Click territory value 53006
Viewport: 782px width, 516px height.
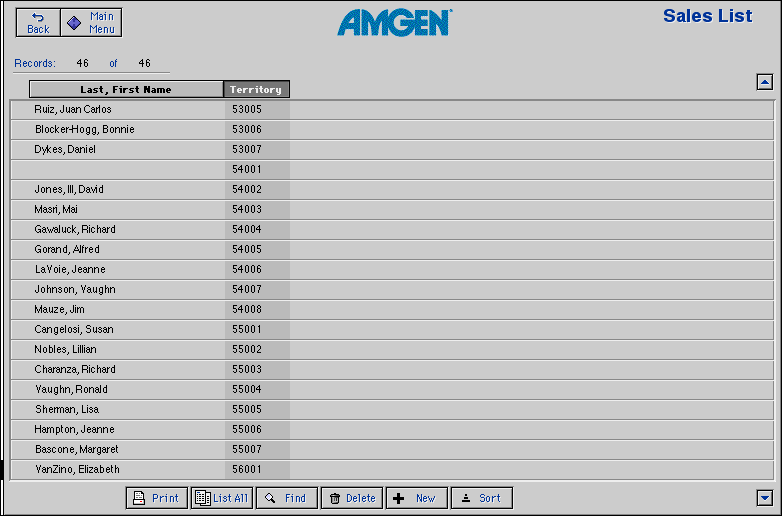coord(247,129)
